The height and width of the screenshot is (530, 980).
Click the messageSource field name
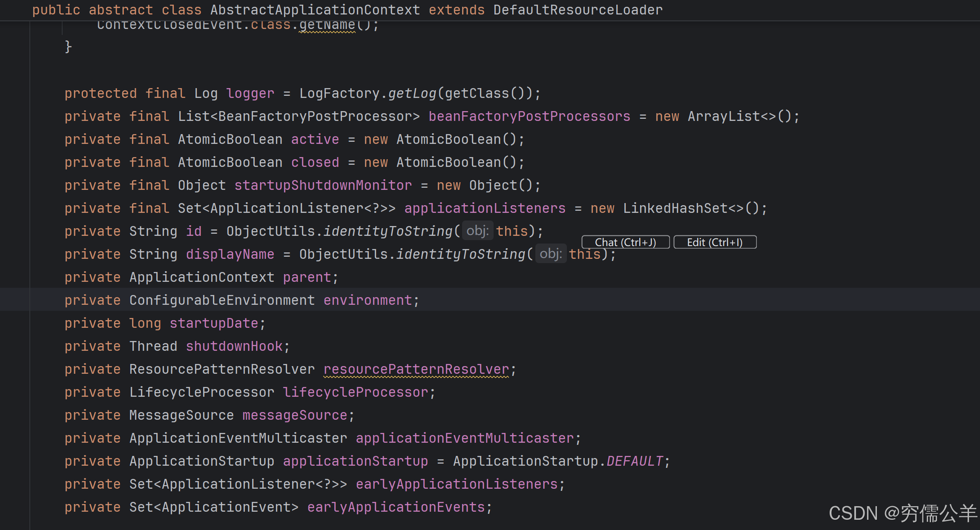tap(294, 415)
